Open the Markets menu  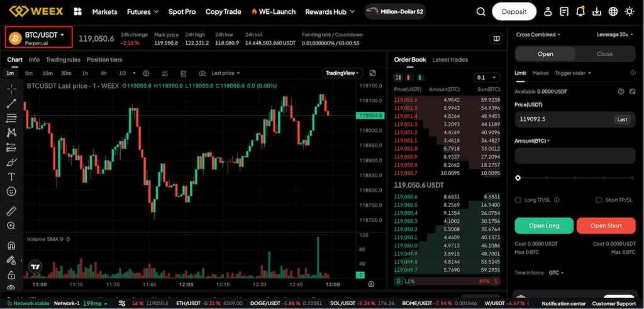point(104,11)
